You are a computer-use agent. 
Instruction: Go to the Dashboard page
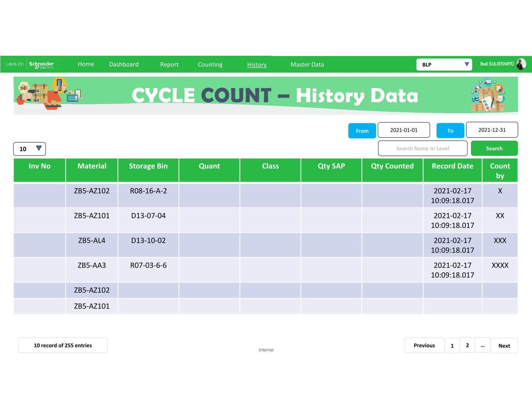pos(124,64)
